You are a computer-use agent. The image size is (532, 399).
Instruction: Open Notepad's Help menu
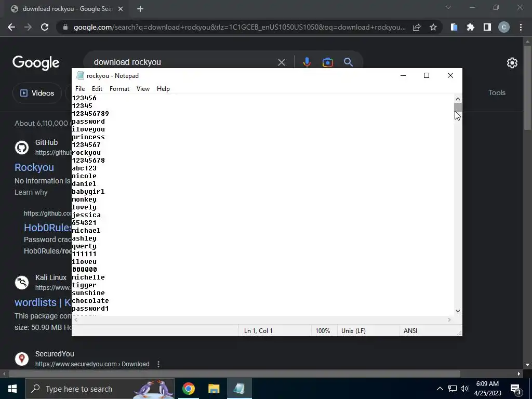click(163, 88)
